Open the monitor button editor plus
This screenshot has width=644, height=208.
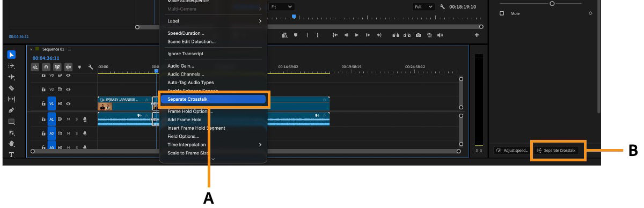pyautogui.click(x=477, y=35)
